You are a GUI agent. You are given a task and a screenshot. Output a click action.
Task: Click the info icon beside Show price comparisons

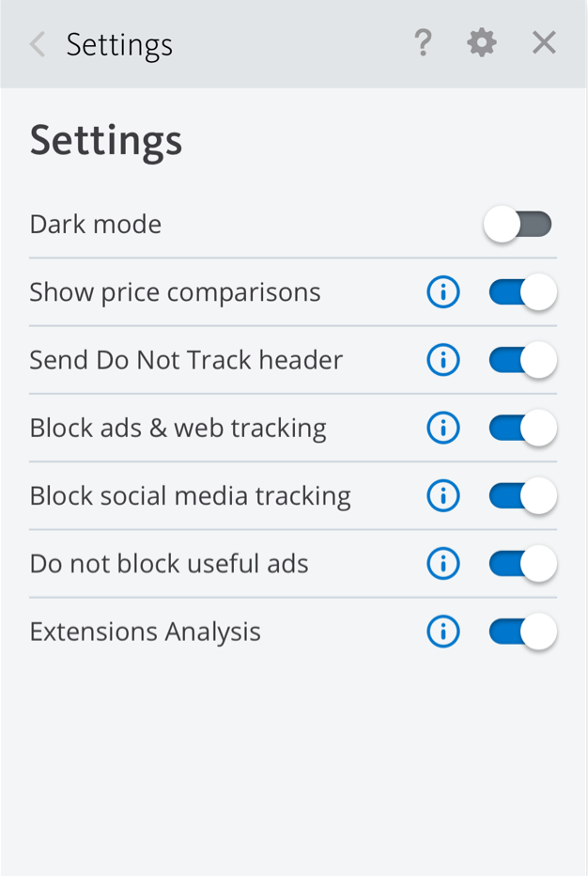coord(442,292)
